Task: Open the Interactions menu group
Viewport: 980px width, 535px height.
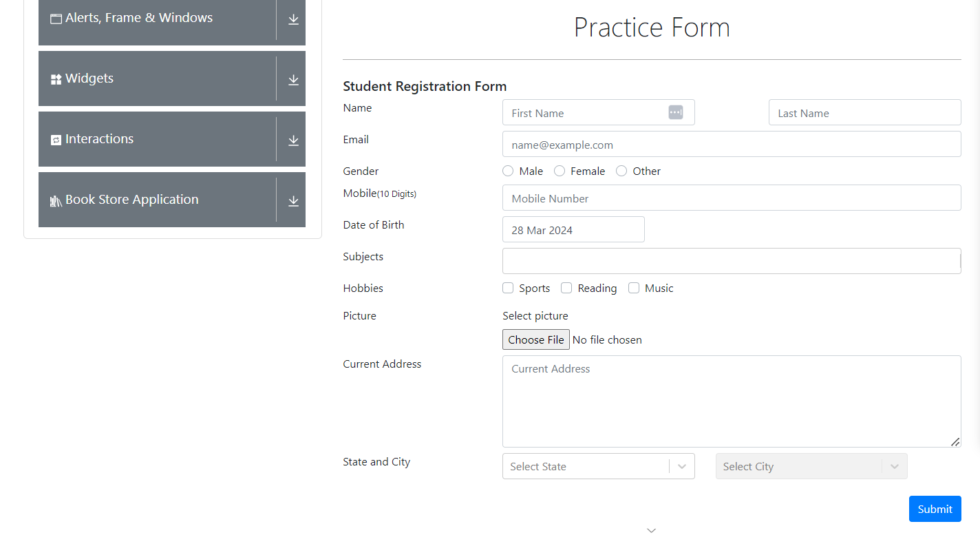Action: tap(157, 139)
